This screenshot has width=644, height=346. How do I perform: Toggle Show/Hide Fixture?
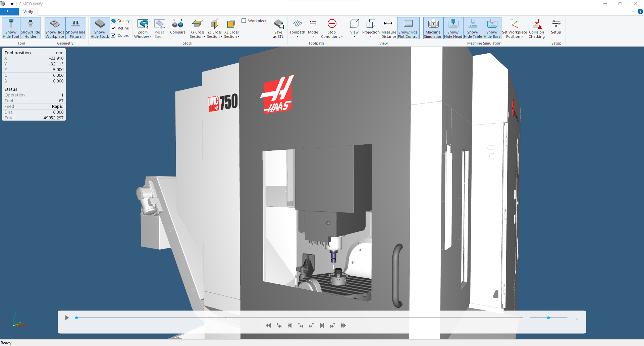pos(76,28)
